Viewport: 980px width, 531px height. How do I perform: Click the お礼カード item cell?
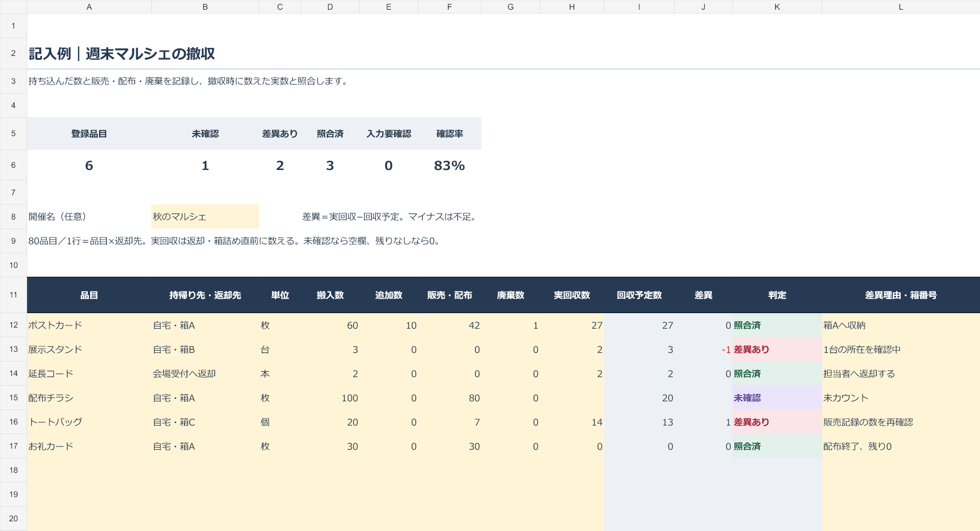[x=89, y=447]
